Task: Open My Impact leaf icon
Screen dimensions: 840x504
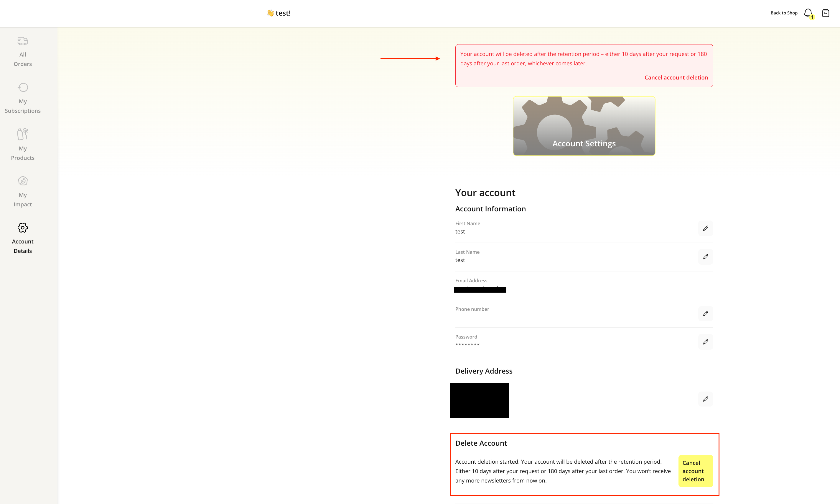Action: 22,181
